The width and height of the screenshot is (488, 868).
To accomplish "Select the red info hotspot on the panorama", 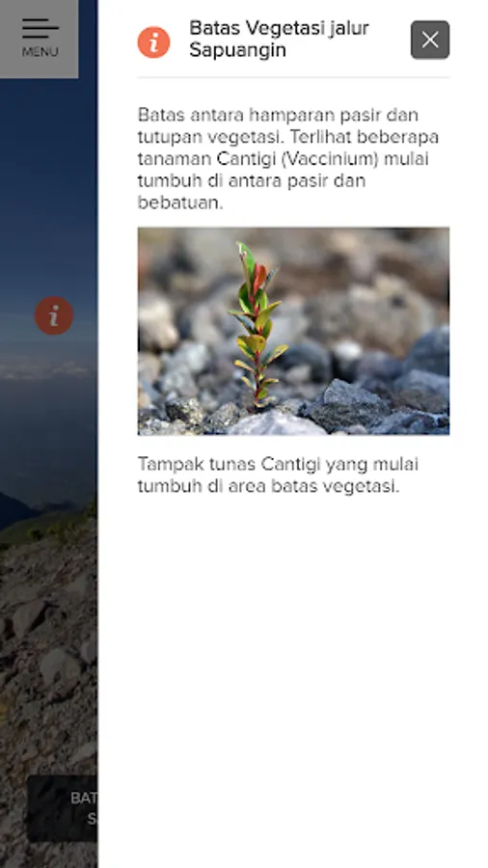I will coord(54,315).
